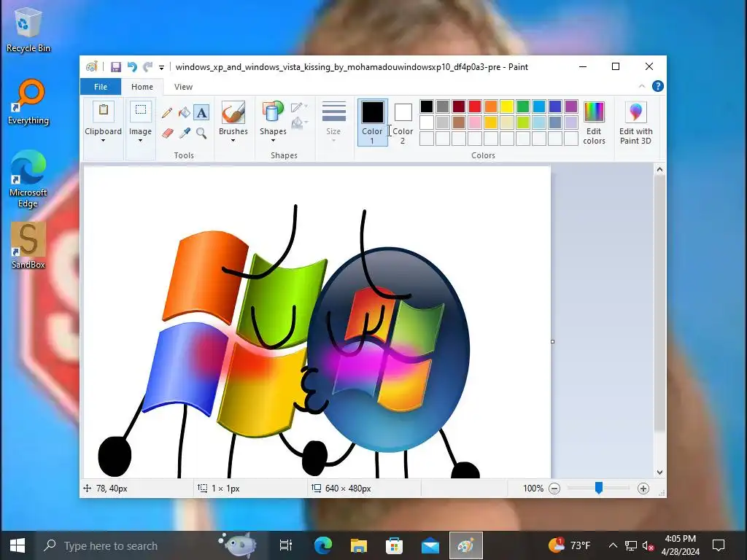This screenshot has width=747, height=560.
Task: Click the Windows Start button
Action: (18, 545)
